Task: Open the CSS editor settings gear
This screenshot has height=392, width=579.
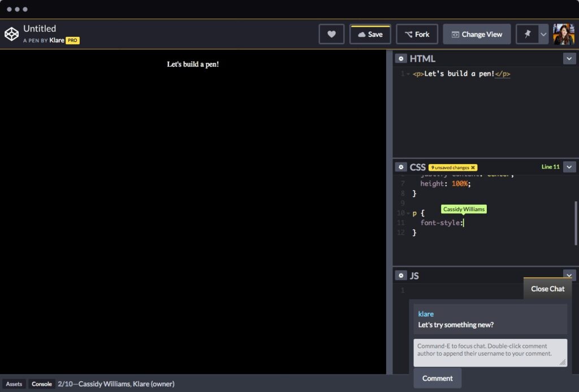Action: (401, 166)
